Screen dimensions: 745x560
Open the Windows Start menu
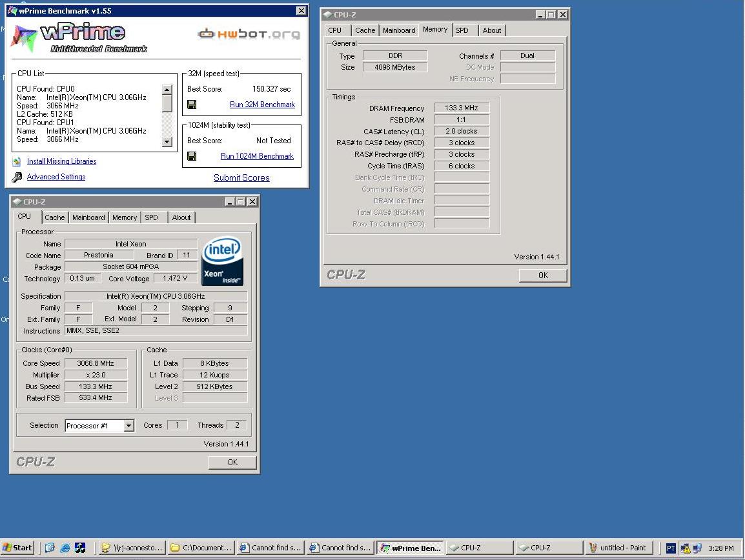tap(17, 548)
